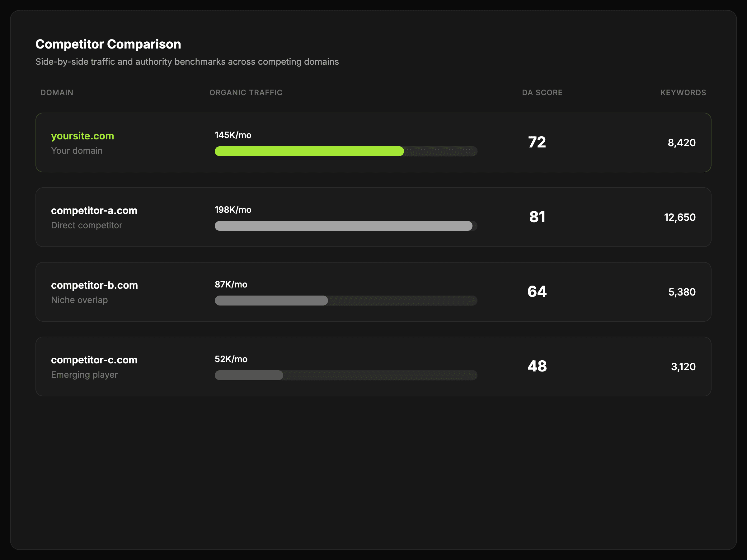Select the DA score 48 value
This screenshot has height=560, width=747.
click(537, 366)
